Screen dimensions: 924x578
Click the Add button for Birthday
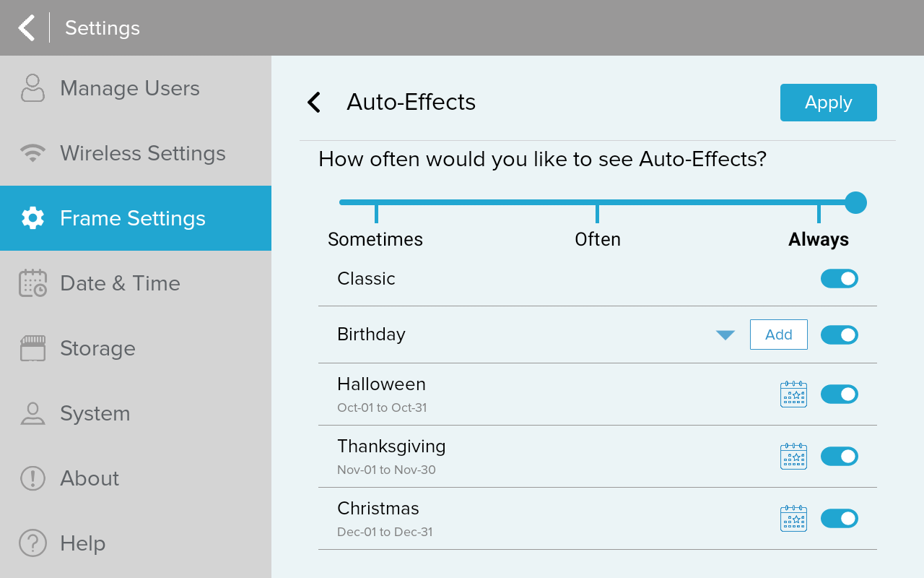[778, 335]
